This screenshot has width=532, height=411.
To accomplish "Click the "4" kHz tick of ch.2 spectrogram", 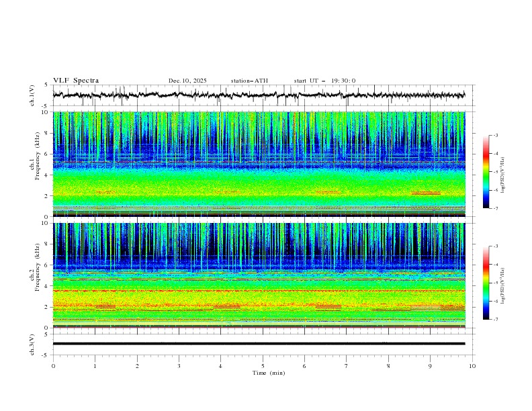I will [x=48, y=286].
